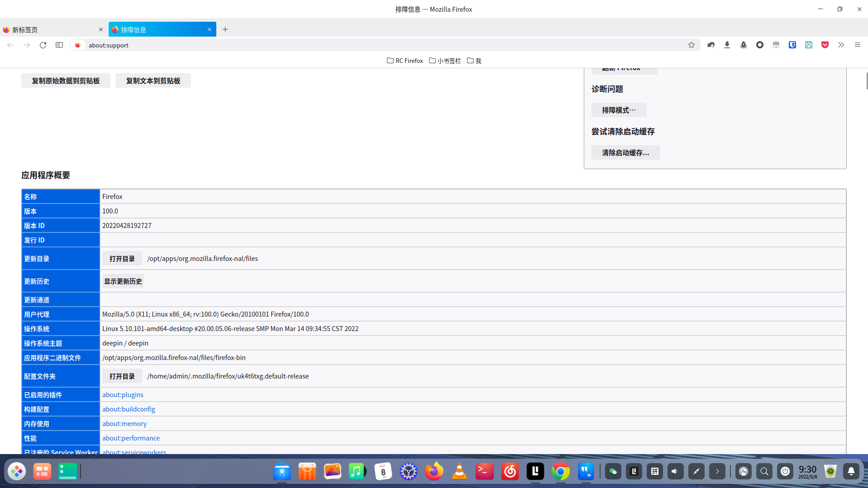Go back one page

click(10, 45)
